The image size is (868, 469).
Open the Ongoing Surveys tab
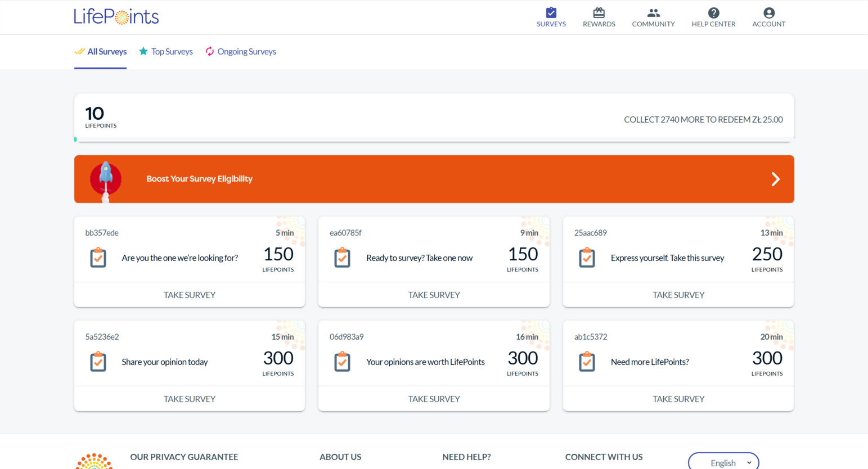click(246, 51)
